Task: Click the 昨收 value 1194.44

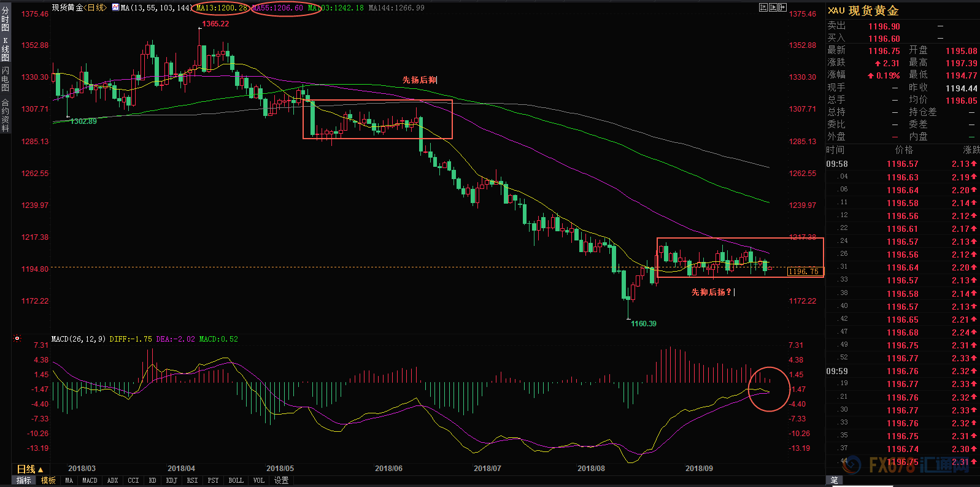Action: (x=961, y=88)
